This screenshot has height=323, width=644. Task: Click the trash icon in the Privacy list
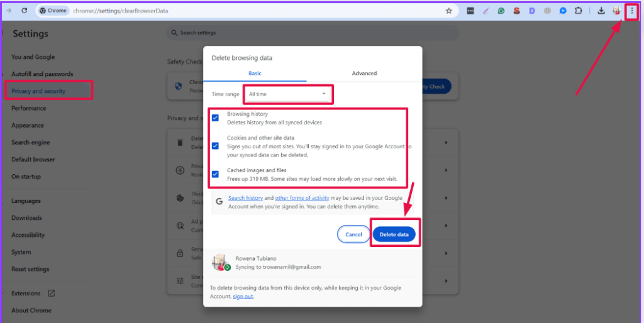pos(180,143)
